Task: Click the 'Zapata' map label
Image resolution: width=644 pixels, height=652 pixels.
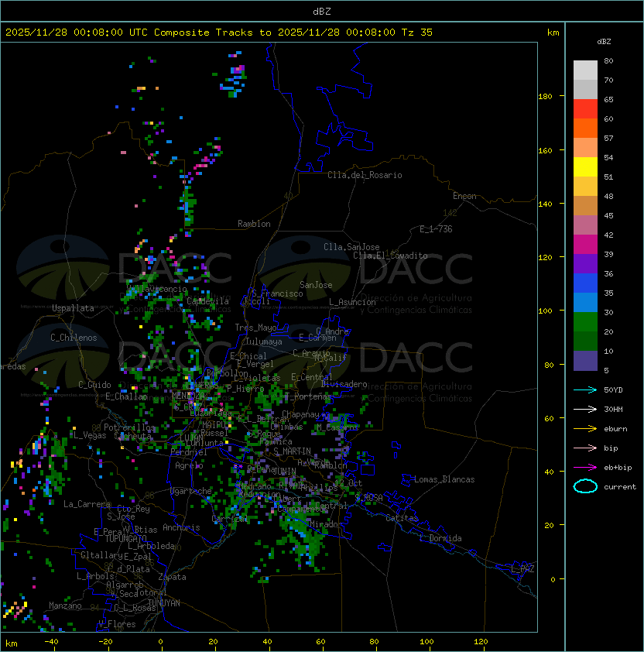Action: tap(172, 577)
